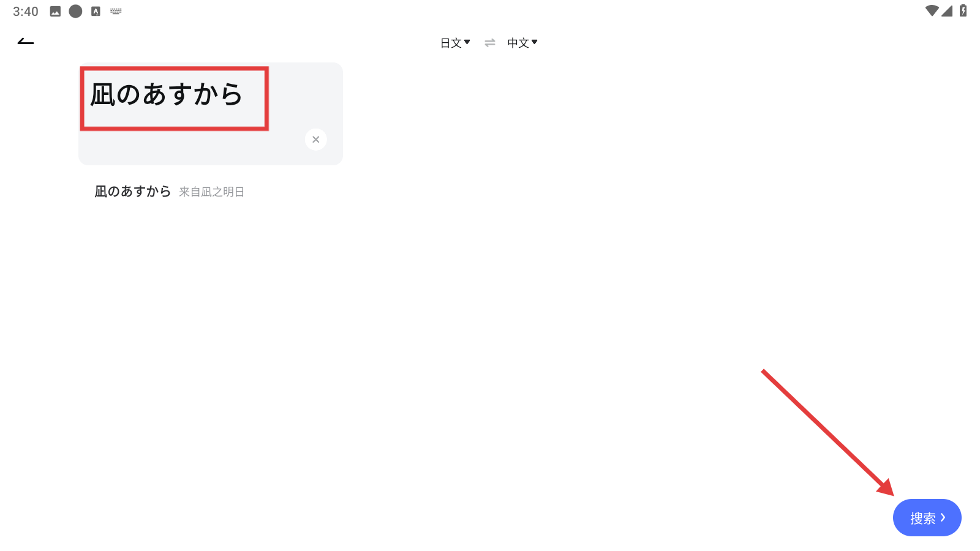The width and height of the screenshot is (980, 551).
Task: Tap the letter A input method icon
Action: (96, 11)
